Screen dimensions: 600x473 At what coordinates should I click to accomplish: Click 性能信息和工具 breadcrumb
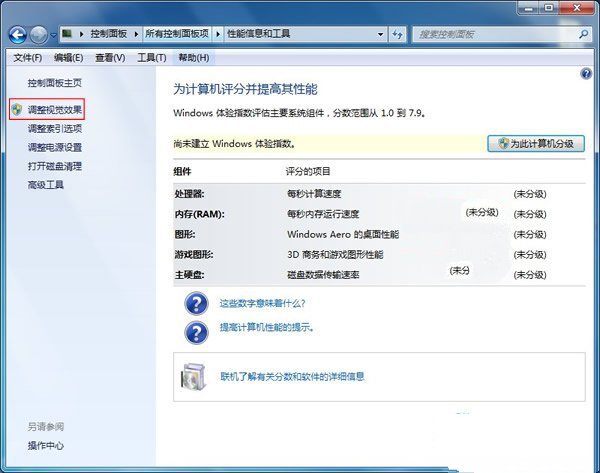[x=258, y=34]
